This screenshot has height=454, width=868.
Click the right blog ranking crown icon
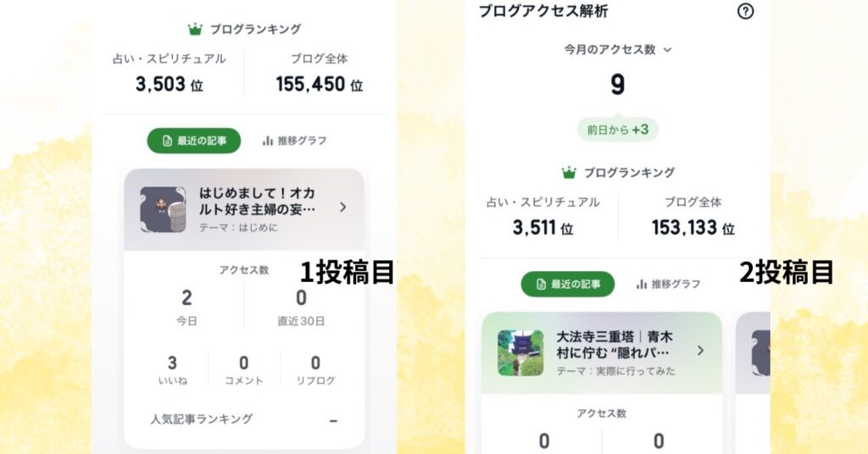[x=569, y=173]
